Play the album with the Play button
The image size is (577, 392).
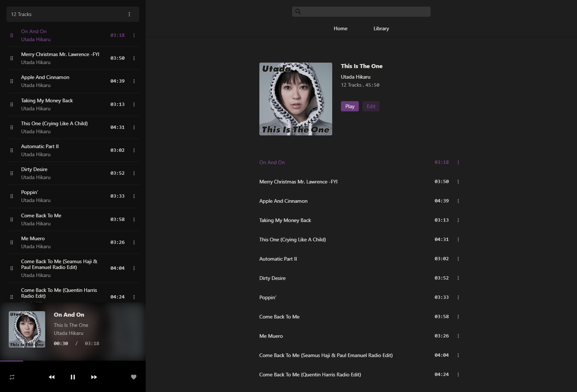click(x=350, y=106)
